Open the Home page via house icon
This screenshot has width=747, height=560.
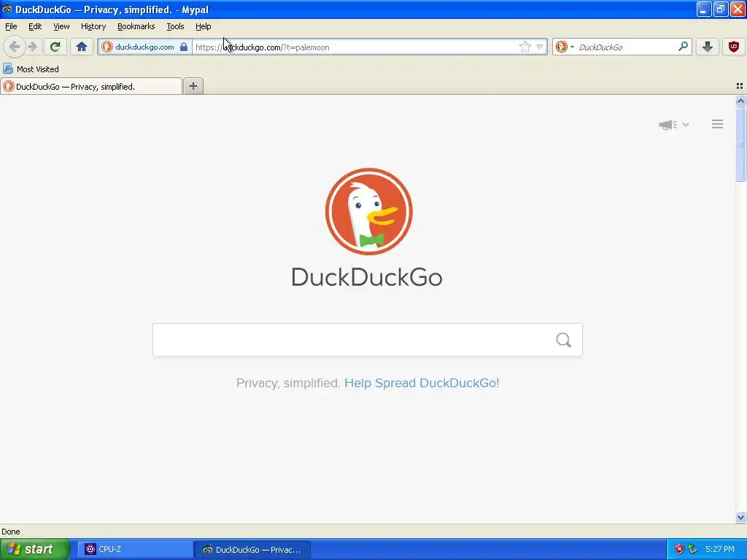pos(82,47)
